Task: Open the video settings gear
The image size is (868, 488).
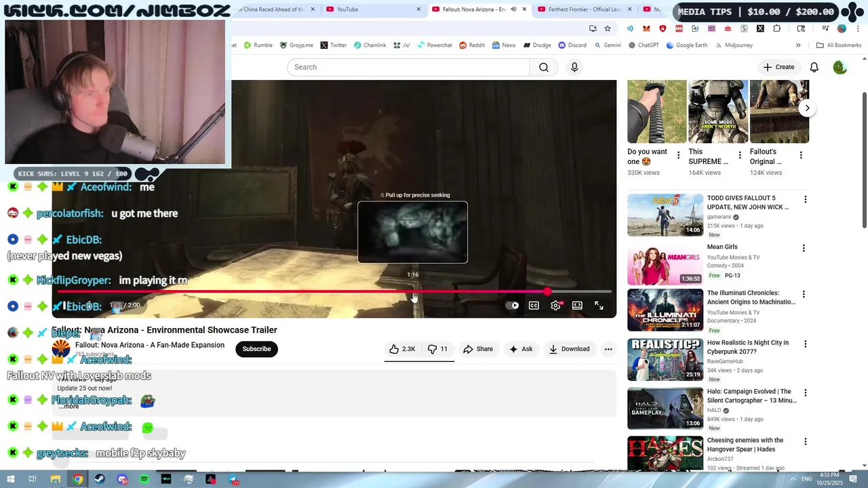Action: (x=555, y=306)
